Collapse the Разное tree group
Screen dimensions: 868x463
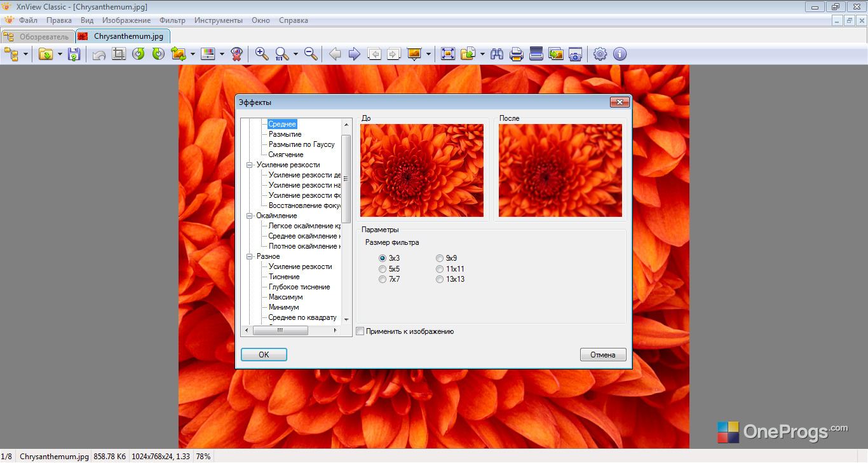(x=250, y=256)
